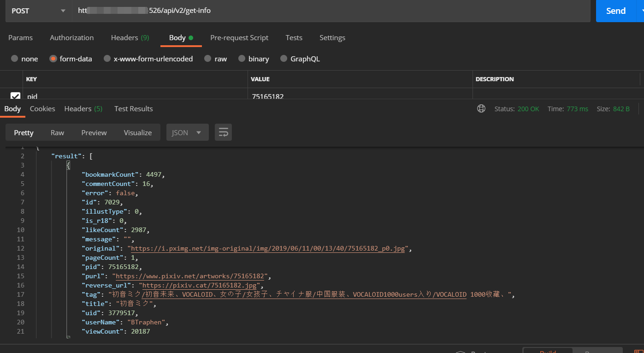Screen dimensions: 644x353
Task: Switch response view to Raw
Action: [57, 132]
